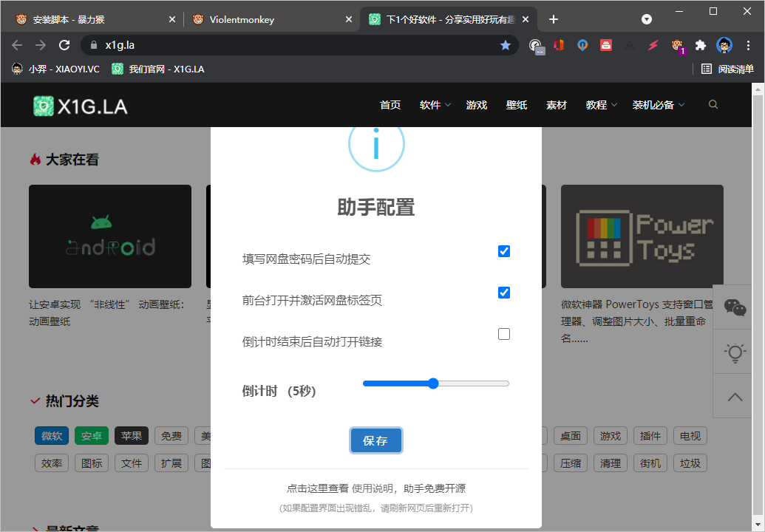Select the 效率 category tag
The height and width of the screenshot is (532, 765).
click(52, 463)
